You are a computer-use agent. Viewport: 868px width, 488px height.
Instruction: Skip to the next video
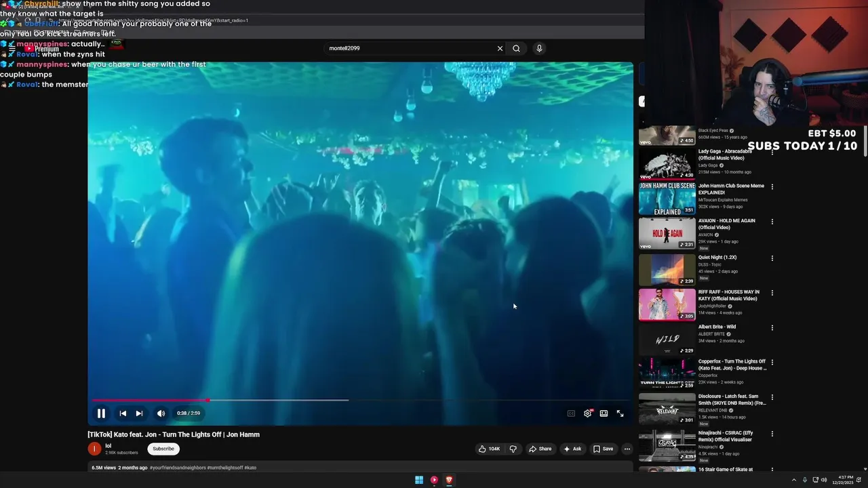point(139,413)
